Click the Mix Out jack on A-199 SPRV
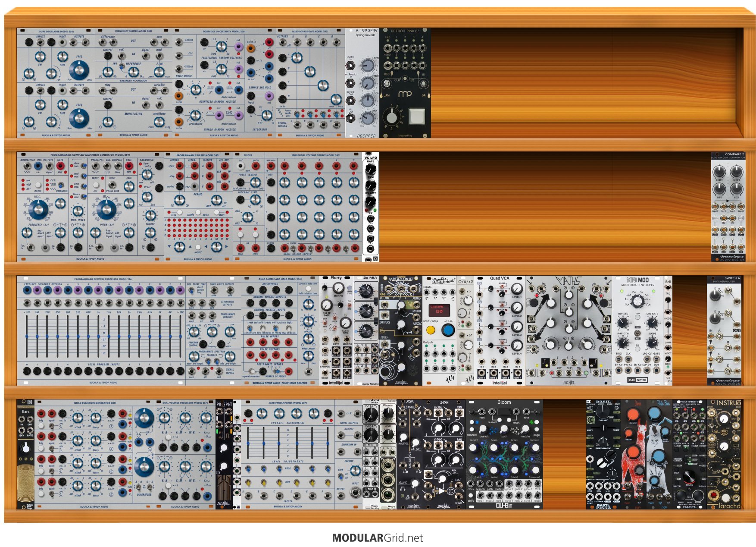756x547 pixels. tap(351, 118)
